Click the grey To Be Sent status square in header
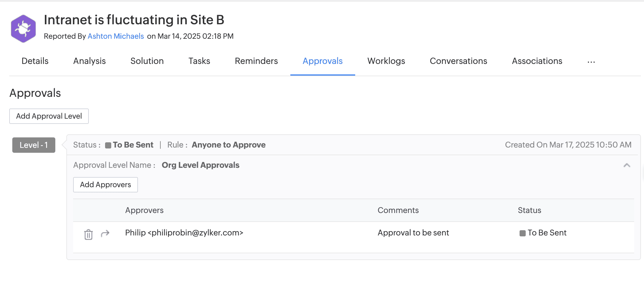Image resolution: width=644 pixels, height=292 pixels. pyautogui.click(x=108, y=145)
